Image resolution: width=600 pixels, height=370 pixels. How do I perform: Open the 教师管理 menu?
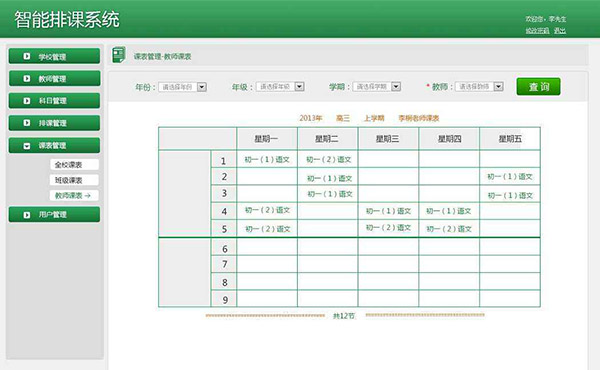click(x=54, y=78)
